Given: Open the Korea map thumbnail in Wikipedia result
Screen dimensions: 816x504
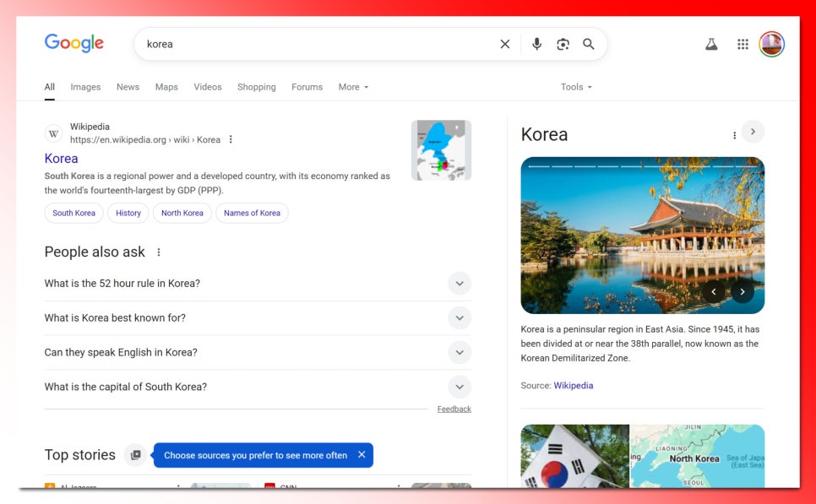Looking at the screenshot, I should tap(441, 150).
